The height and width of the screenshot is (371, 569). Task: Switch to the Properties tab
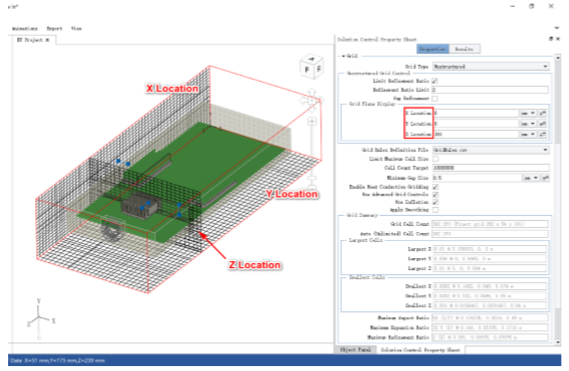coord(432,49)
